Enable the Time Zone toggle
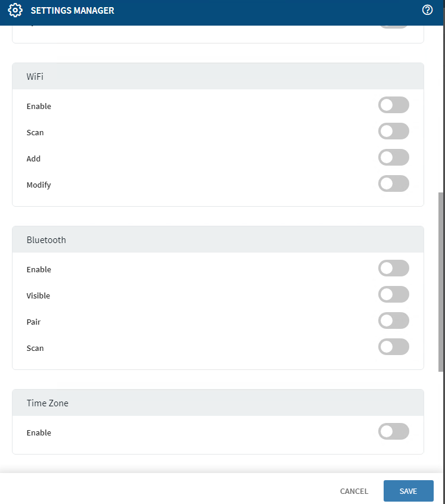445x504 pixels. tap(393, 432)
